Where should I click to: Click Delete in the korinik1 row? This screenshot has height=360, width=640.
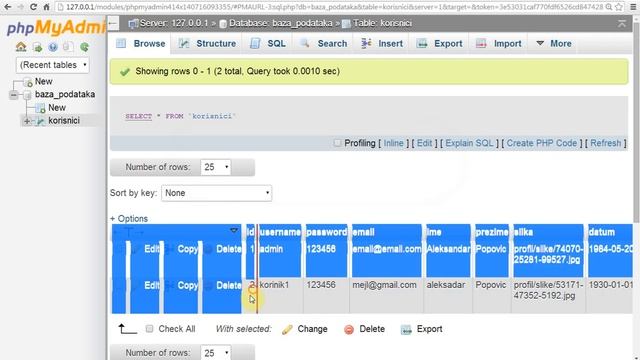coord(229,285)
